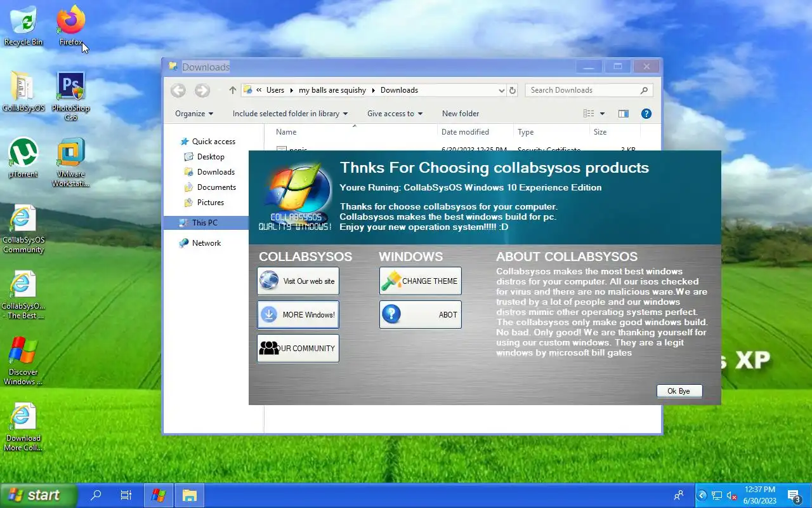This screenshot has height=508, width=812.
Task: Click New folder in Explorer toolbar
Action: tap(461, 114)
